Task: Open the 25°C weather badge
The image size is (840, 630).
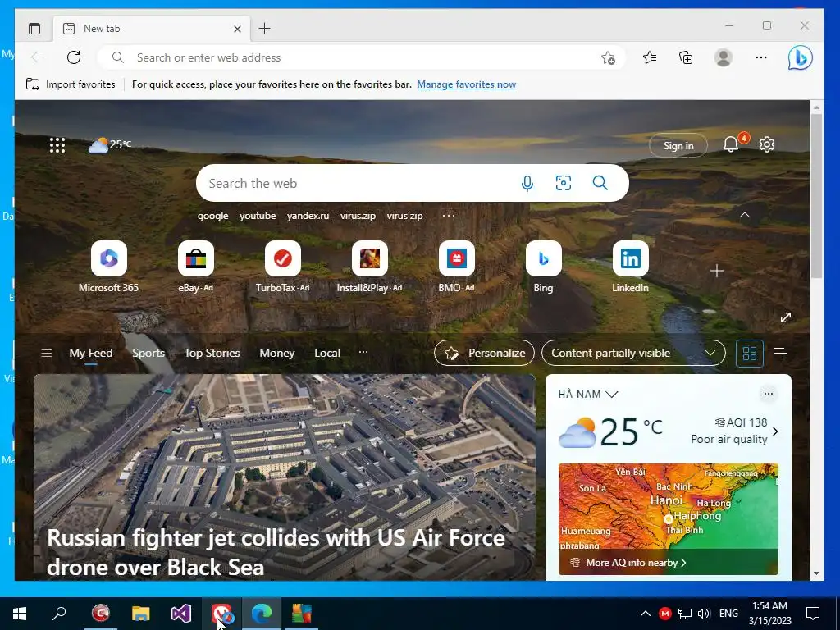Action: pyautogui.click(x=110, y=144)
